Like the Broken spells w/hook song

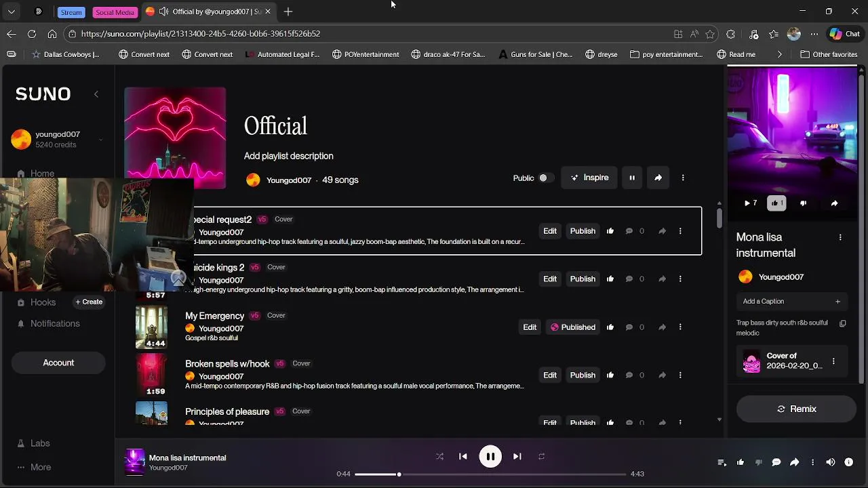(x=610, y=375)
